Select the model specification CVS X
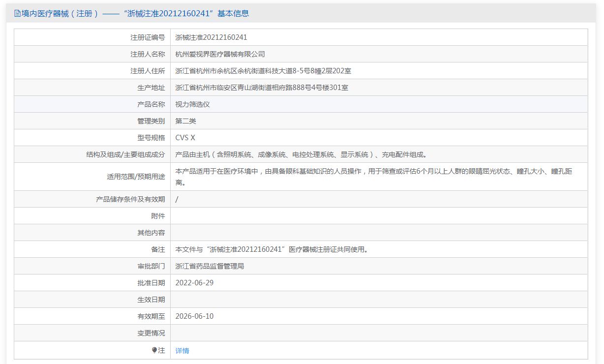 pyautogui.click(x=185, y=138)
